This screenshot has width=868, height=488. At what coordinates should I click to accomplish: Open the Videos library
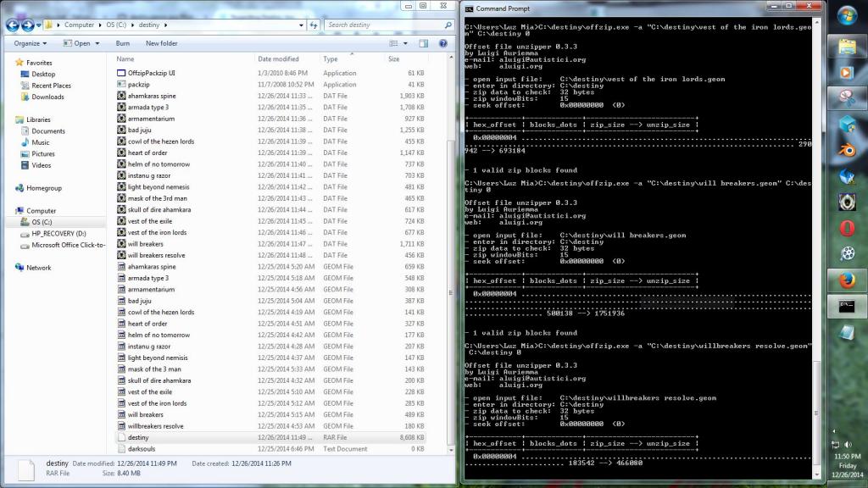(41, 165)
